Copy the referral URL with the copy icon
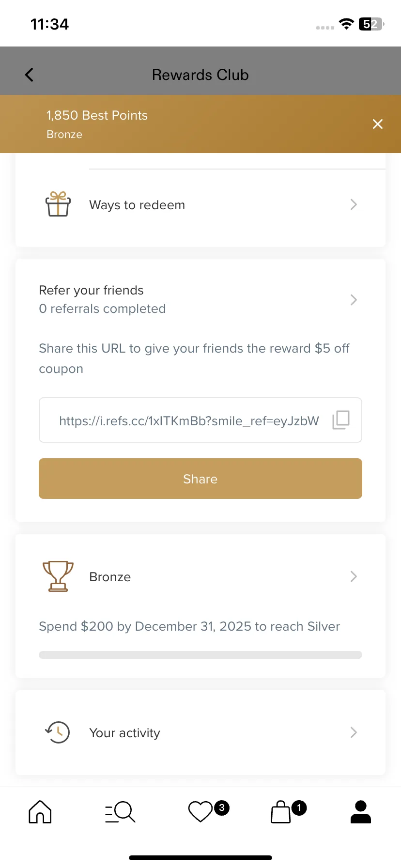The width and height of the screenshot is (401, 868). [x=341, y=419]
